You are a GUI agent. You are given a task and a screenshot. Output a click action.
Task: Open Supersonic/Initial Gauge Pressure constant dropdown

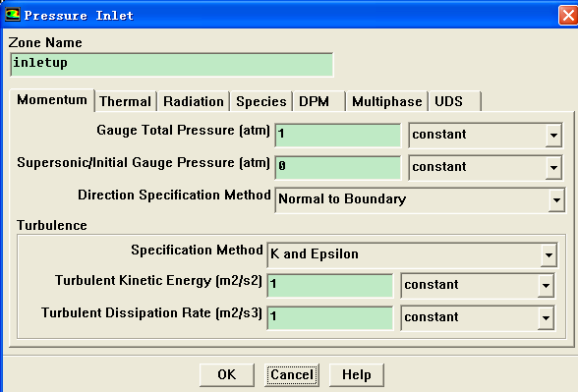pyautogui.click(x=486, y=168)
